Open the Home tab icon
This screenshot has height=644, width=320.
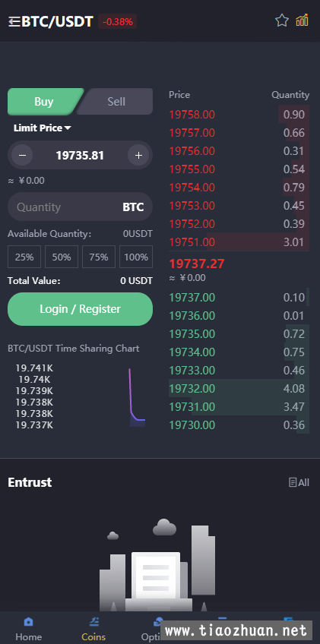[x=28, y=621]
